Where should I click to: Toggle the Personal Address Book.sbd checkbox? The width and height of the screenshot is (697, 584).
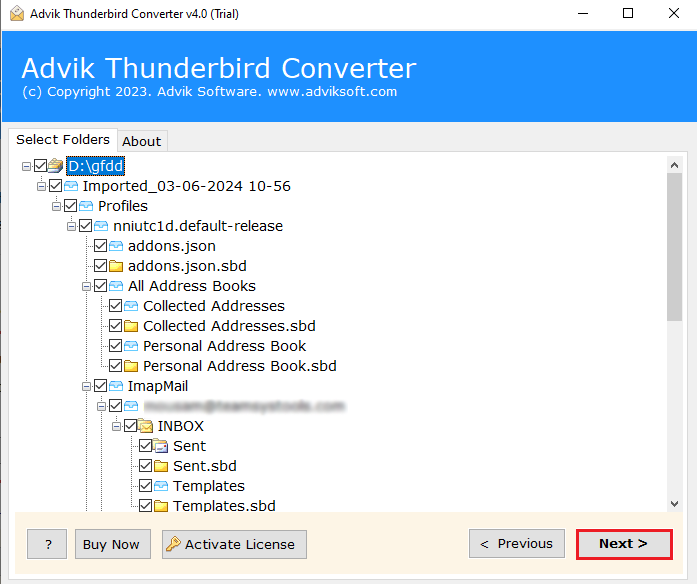[116, 366]
